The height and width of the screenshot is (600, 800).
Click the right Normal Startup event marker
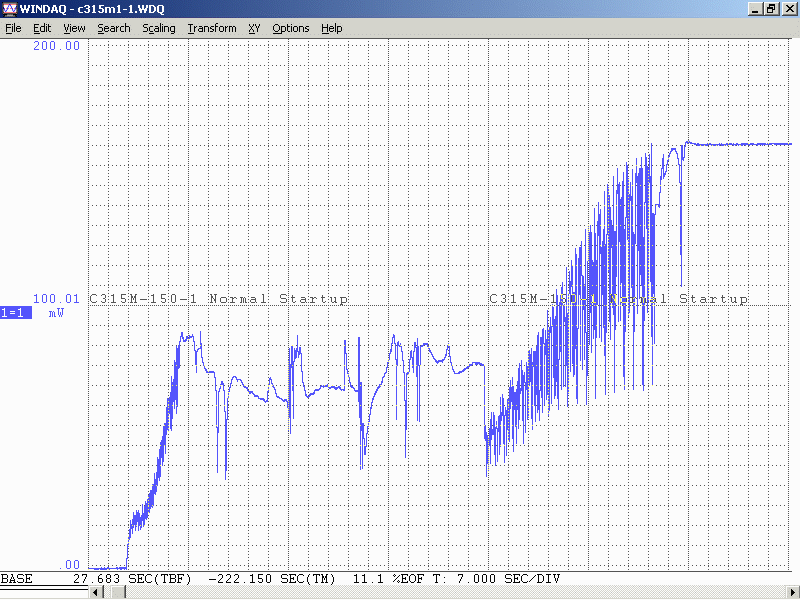pos(618,299)
